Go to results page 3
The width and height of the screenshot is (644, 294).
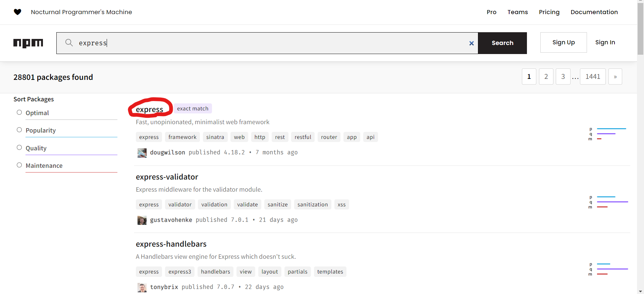[x=563, y=77]
